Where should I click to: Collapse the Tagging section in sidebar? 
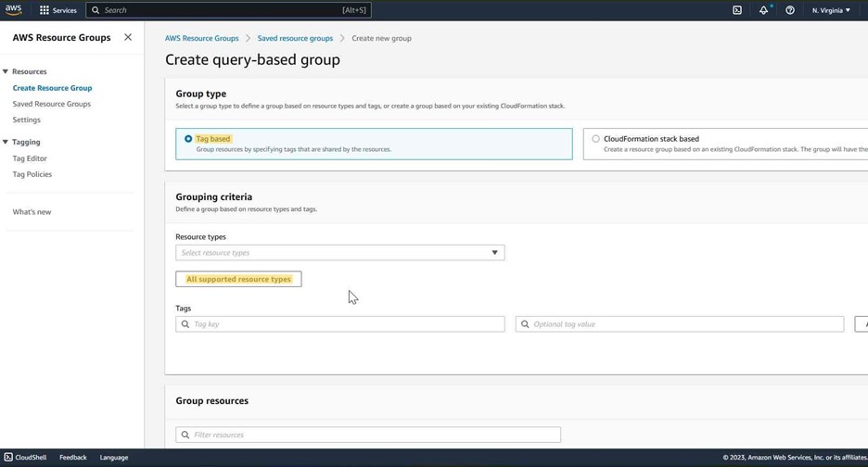(x=6, y=142)
